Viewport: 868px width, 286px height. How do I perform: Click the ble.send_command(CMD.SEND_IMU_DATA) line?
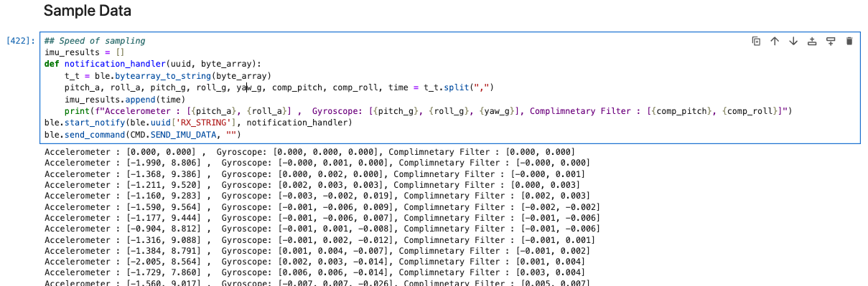(143, 134)
